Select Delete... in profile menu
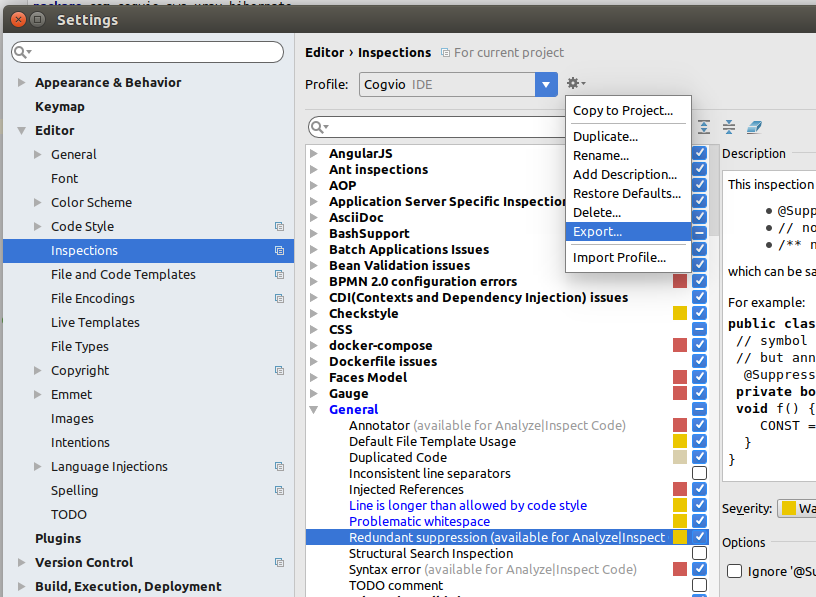 pyautogui.click(x=628, y=212)
